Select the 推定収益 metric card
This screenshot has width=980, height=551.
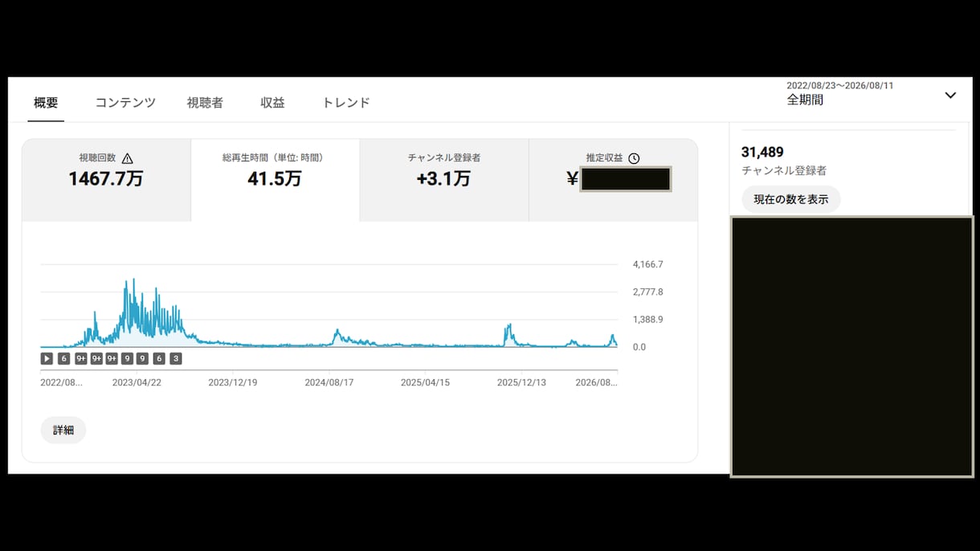(613, 180)
